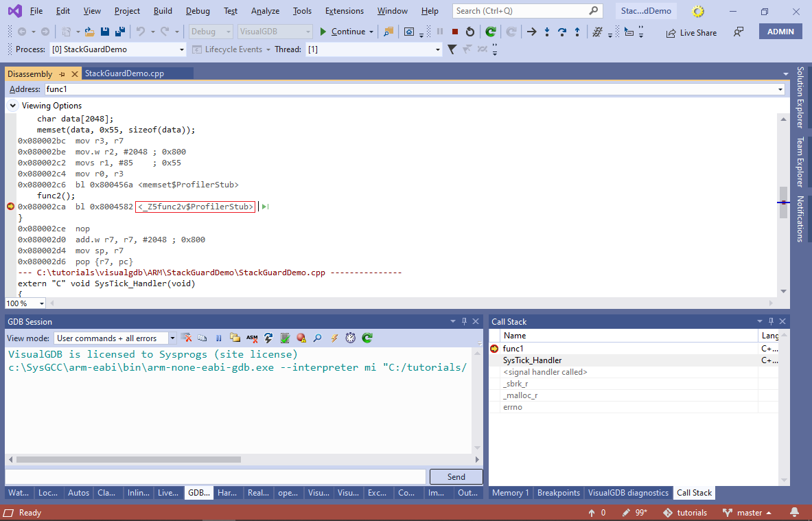Click the Restart debugging circular arrow
The width and height of the screenshot is (812, 521).
click(469, 32)
